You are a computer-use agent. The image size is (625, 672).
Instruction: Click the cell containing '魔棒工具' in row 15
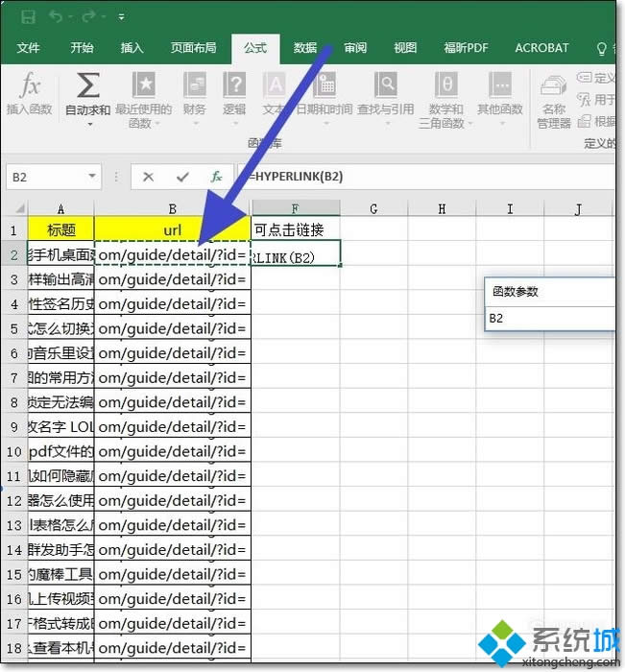pos(60,574)
